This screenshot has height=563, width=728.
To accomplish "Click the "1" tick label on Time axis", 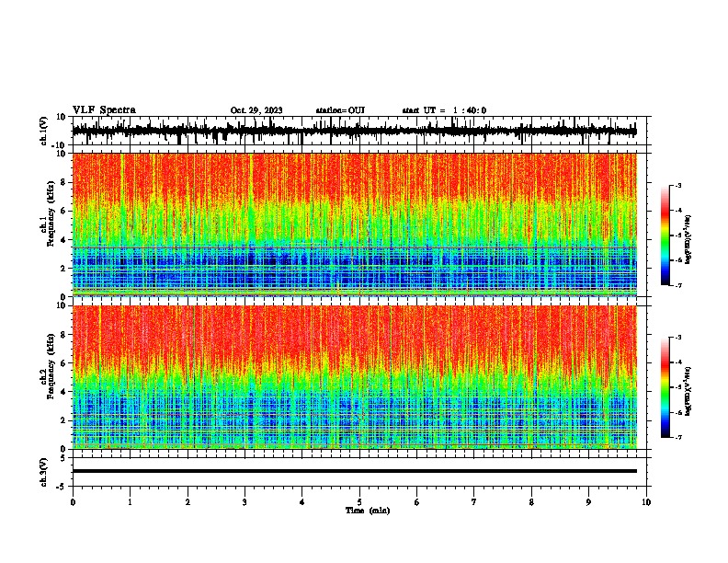I will click(x=130, y=502).
